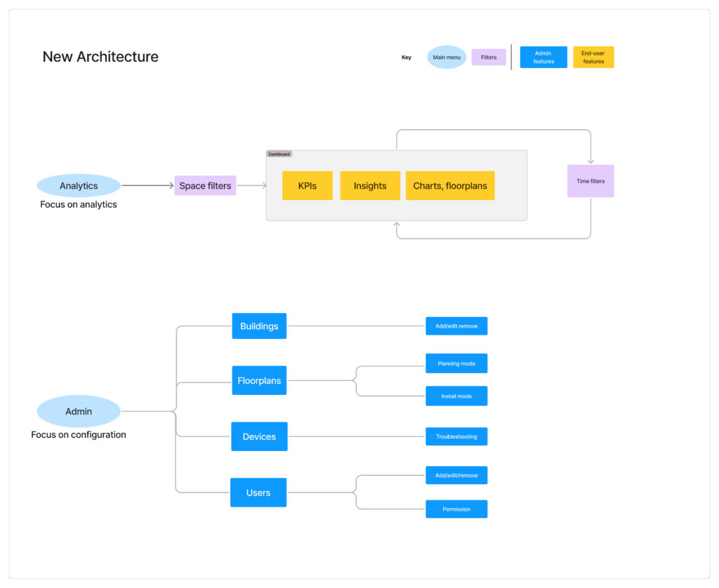Select the Floorplans node
Viewport: 719px width, 588px height.
click(259, 380)
